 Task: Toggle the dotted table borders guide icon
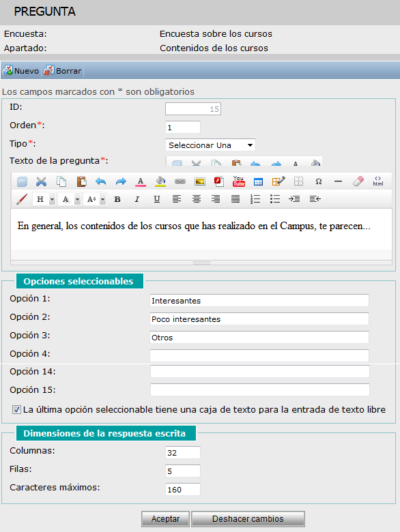pos(298,181)
